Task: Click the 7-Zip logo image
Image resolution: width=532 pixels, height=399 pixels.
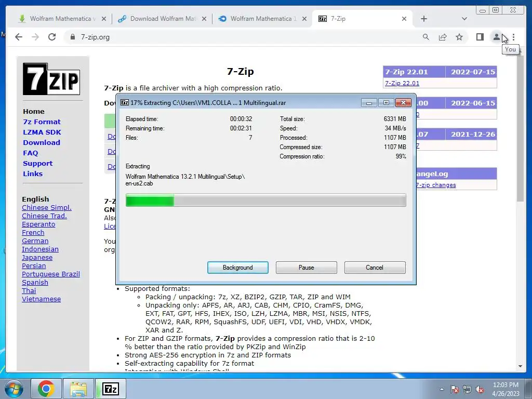Action: point(51,79)
